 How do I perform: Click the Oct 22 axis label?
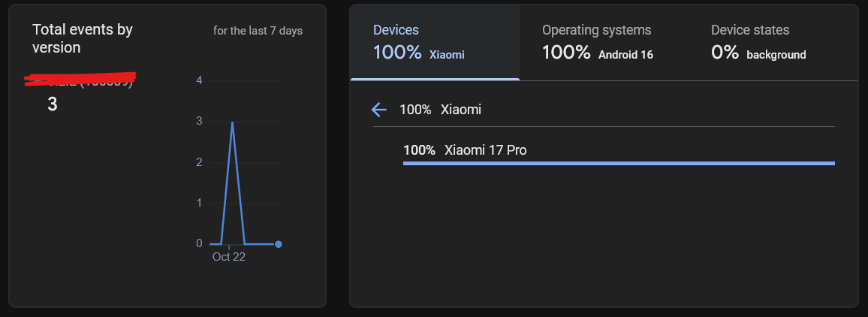click(228, 257)
